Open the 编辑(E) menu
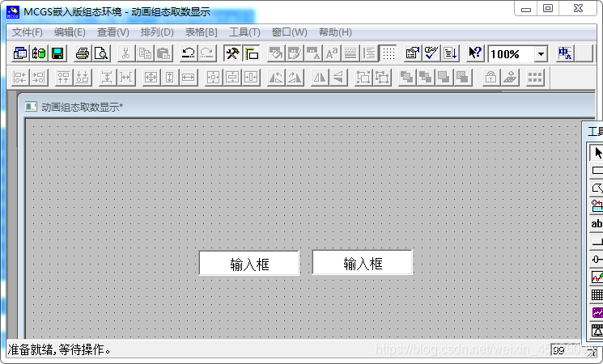This screenshot has width=603, height=364. point(70,32)
